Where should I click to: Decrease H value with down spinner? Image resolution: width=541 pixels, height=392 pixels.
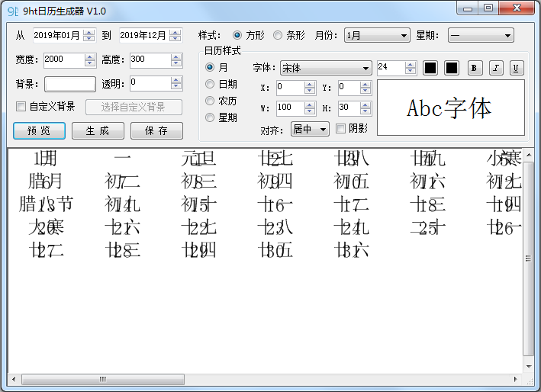tap(365, 111)
